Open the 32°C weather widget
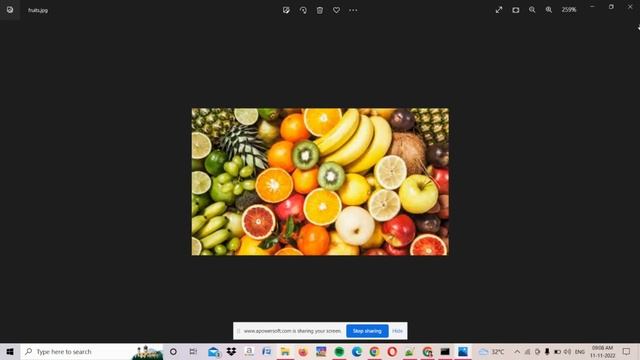 tap(492, 351)
